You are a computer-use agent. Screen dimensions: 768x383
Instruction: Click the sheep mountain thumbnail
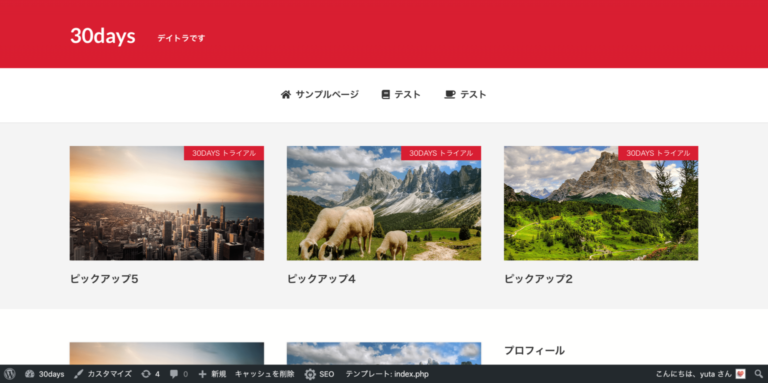pos(384,203)
